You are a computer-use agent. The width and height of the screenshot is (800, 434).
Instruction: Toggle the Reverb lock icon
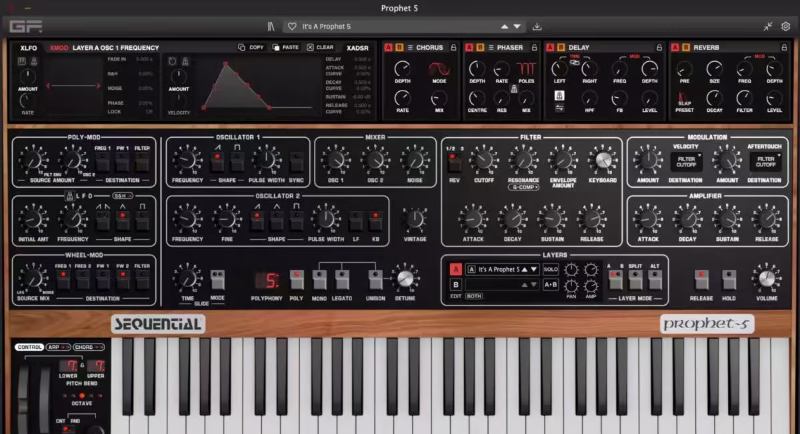(x=784, y=47)
